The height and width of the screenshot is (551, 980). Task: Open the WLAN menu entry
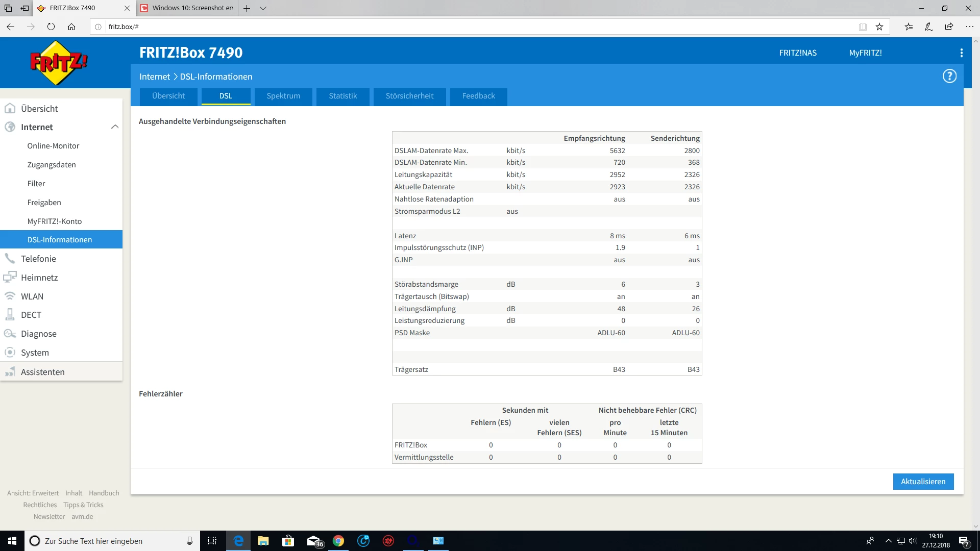click(32, 296)
